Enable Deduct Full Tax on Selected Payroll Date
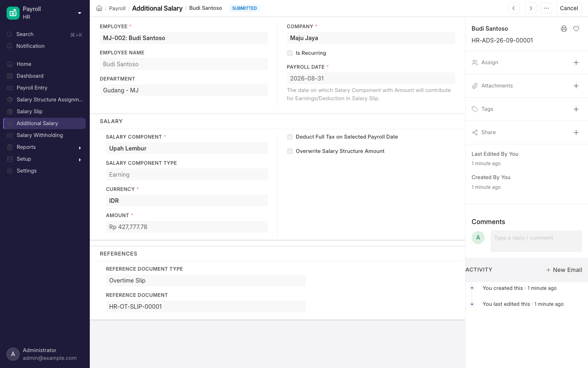This screenshot has width=588, height=368. coord(290,137)
